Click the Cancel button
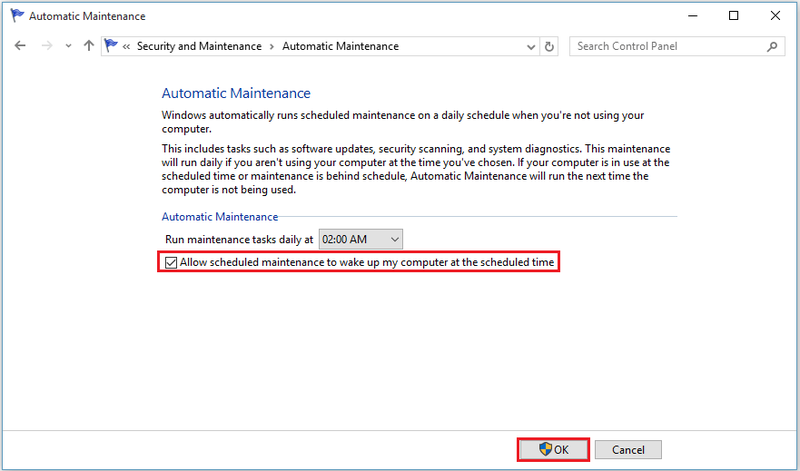The image size is (800, 471). pyautogui.click(x=628, y=450)
